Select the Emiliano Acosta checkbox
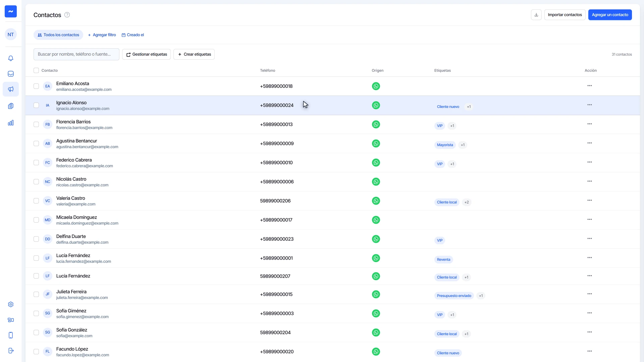Screen dimensions: 644x362 (36, 86)
